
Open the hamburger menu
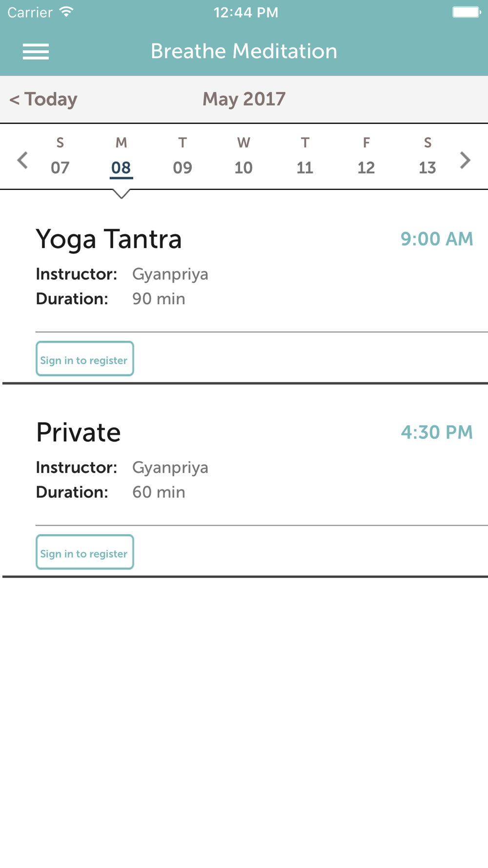point(36,52)
